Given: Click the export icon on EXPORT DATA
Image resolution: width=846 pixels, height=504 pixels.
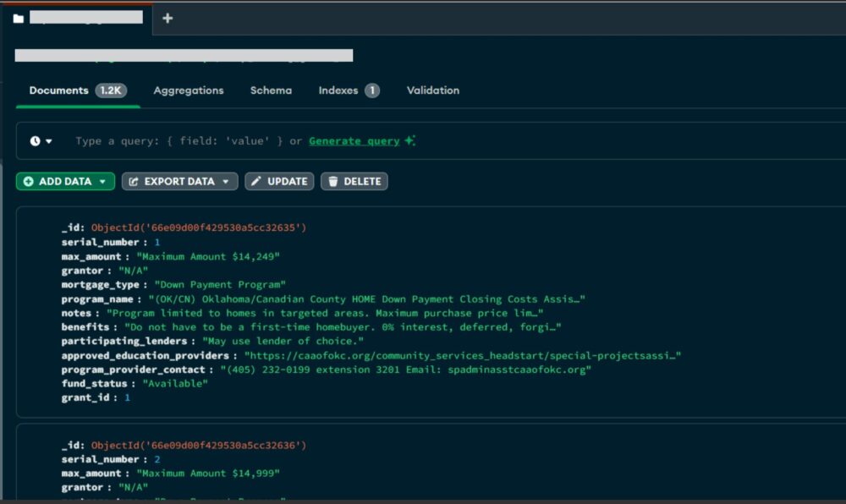Looking at the screenshot, I should (134, 181).
